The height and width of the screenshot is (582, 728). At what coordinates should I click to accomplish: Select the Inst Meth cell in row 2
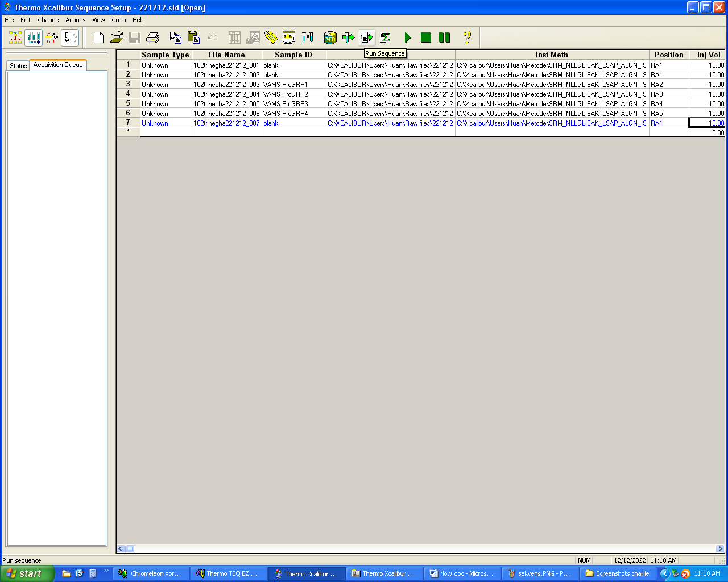[552, 75]
